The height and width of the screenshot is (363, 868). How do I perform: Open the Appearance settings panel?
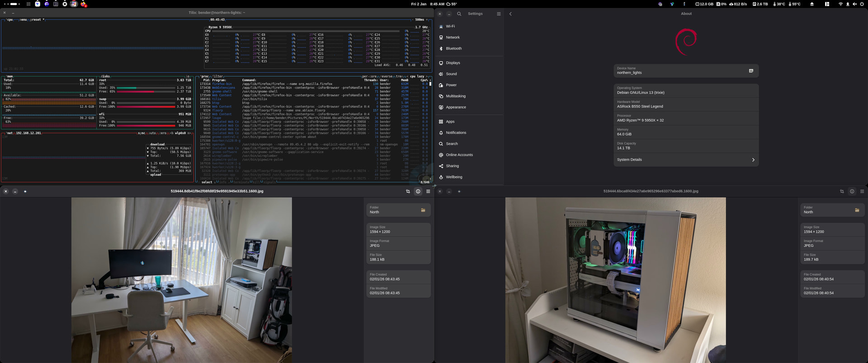456,107
